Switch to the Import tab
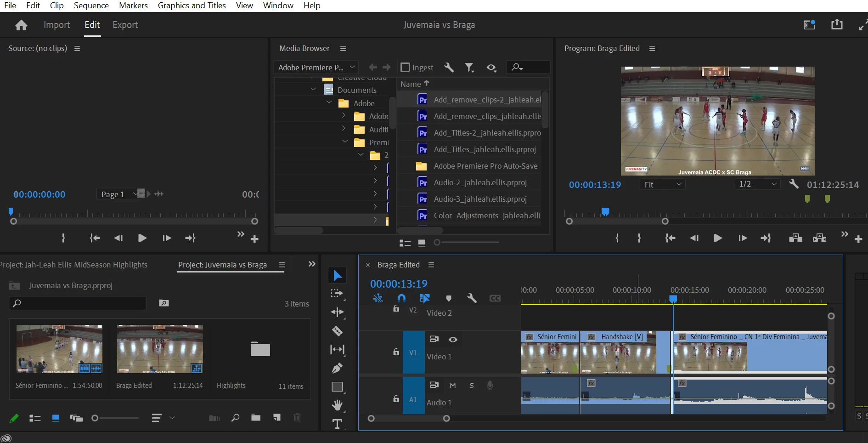Viewport: 868px width, 443px height. [x=57, y=25]
